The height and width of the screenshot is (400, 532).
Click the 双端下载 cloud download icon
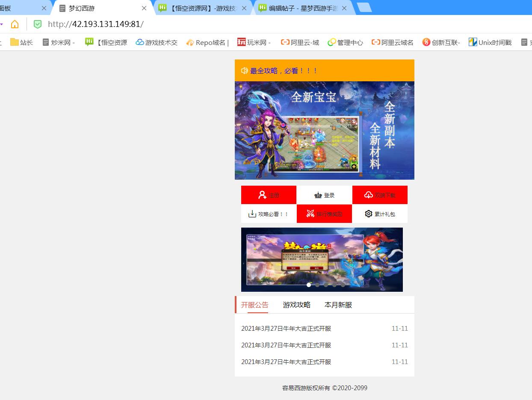(x=368, y=195)
